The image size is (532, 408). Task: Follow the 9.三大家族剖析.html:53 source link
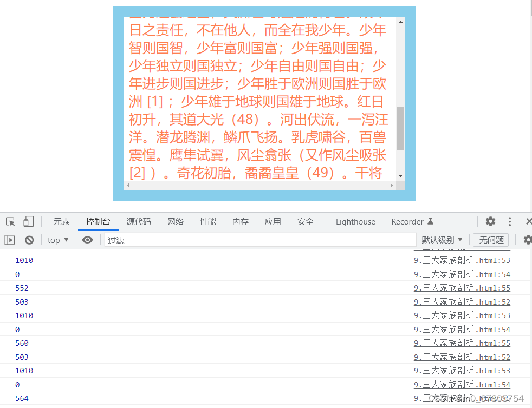point(462,260)
